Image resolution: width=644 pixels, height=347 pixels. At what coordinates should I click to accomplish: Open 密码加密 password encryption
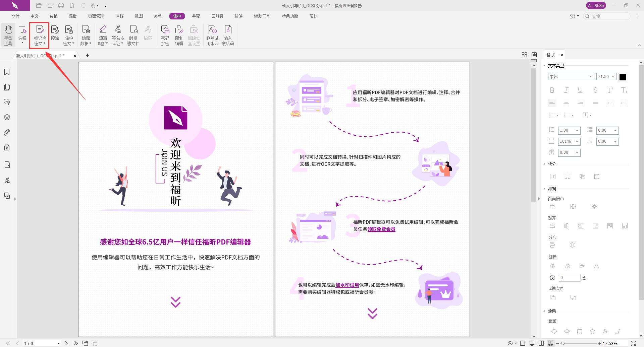click(165, 35)
